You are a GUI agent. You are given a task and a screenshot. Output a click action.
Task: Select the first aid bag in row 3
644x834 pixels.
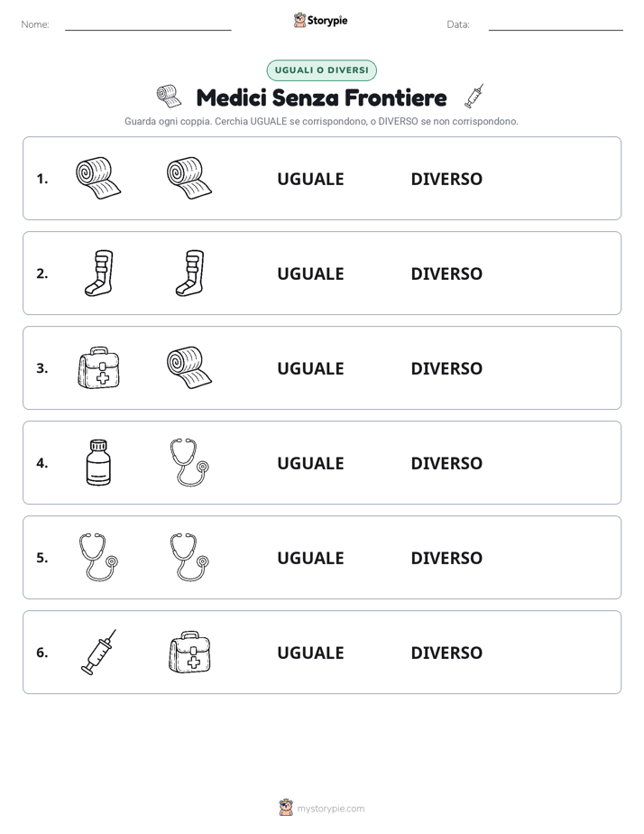(x=98, y=367)
